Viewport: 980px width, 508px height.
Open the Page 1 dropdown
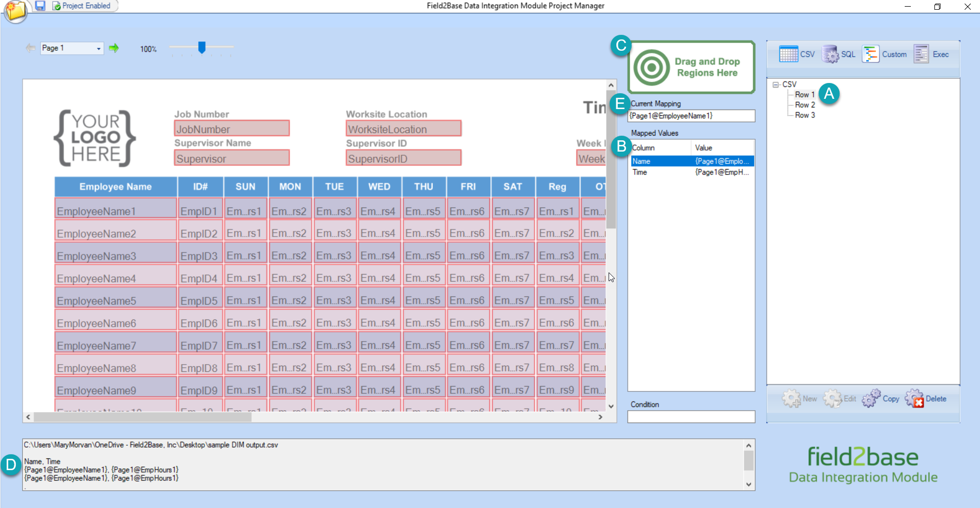click(x=72, y=48)
